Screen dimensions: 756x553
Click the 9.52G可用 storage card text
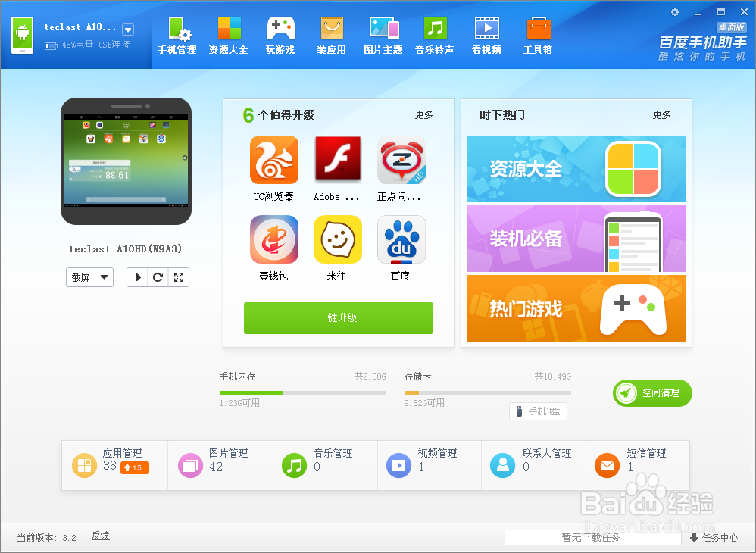pos(424,403)
